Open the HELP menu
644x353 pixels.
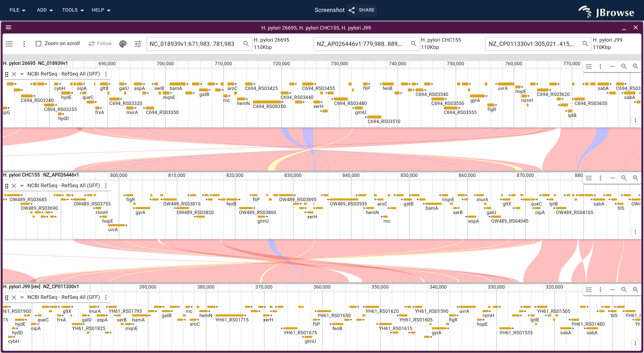[x=101, y=10]
